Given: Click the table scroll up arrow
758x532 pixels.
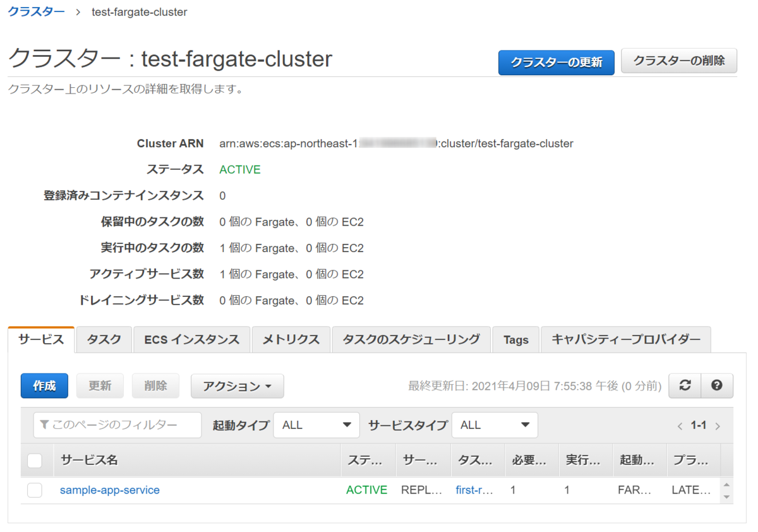Looking at the screenshot, I should click(726, 485).
